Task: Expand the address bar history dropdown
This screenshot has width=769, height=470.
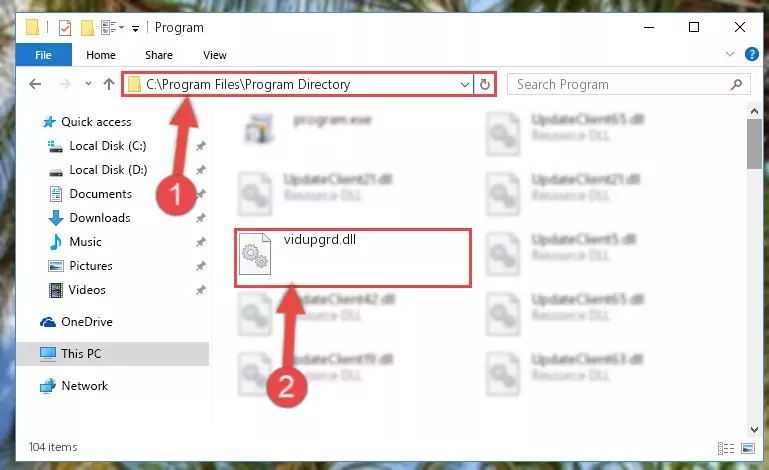Action: point(464,84)
